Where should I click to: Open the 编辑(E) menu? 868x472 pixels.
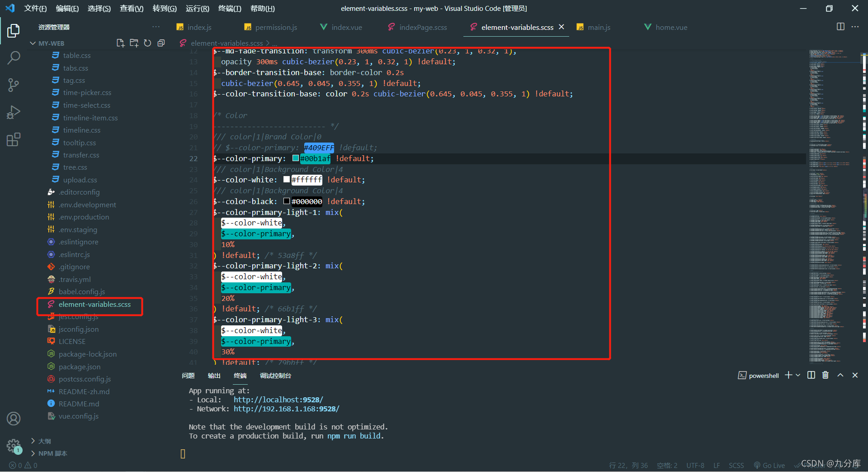tap(67, 8)
